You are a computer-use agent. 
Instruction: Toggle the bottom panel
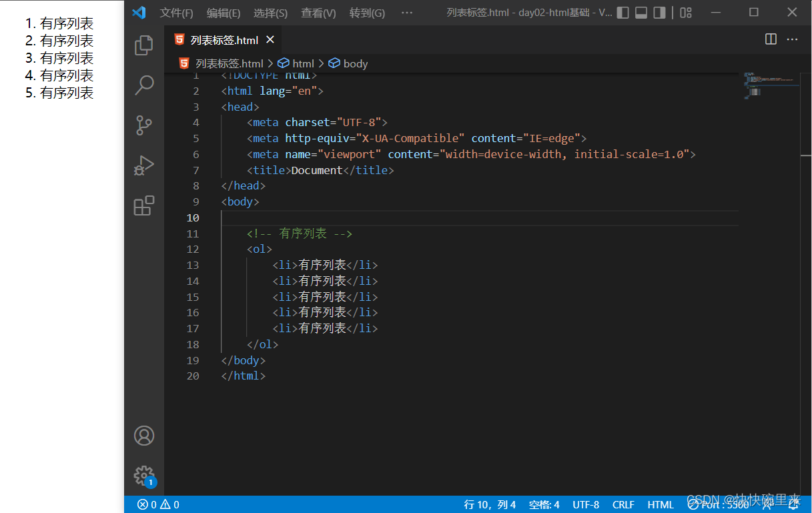click(641, 13)
